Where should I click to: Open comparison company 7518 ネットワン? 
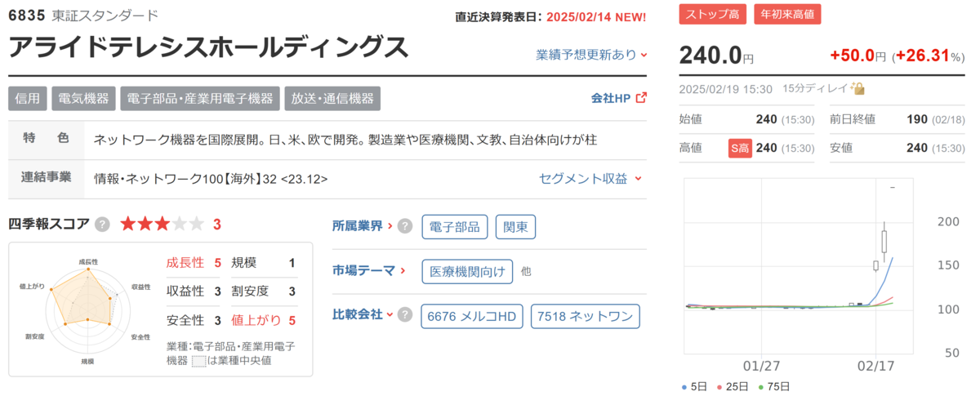pos(586,316)
